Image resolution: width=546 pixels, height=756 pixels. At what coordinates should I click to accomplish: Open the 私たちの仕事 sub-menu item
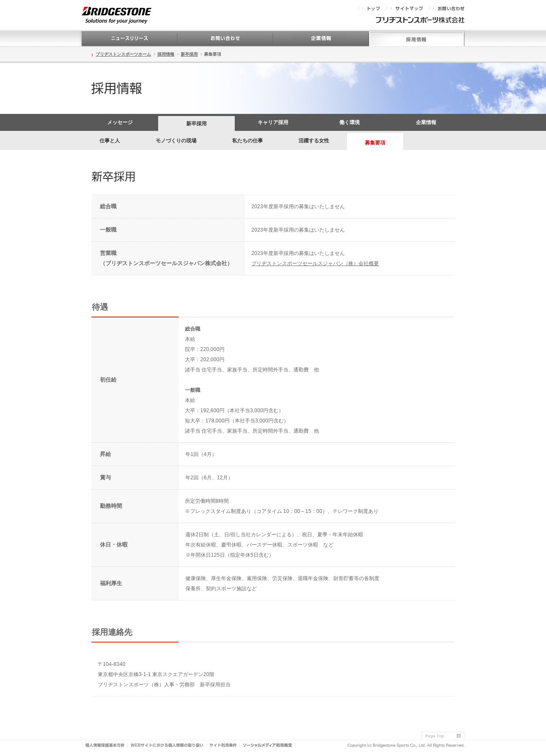247,141
